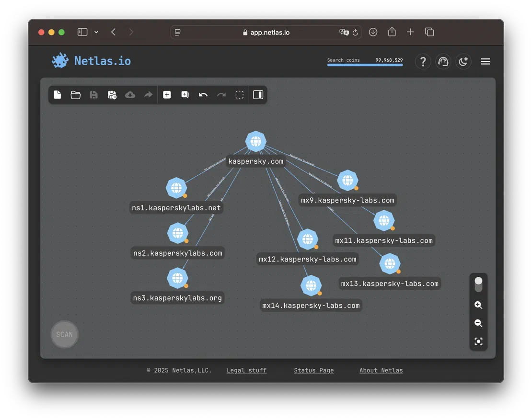Viewport: 532px width, 420px height.
Task: Open the support headset icon
Action: (443, 62)
